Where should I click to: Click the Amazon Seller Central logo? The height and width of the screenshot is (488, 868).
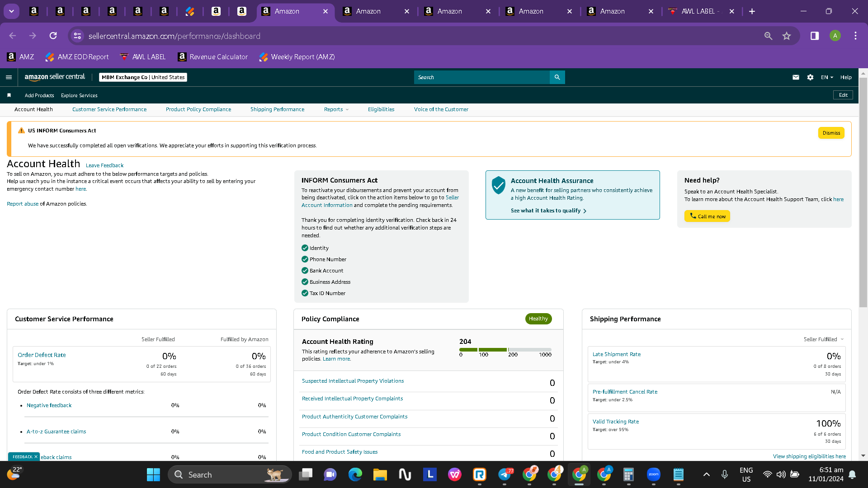coord(55,77)
